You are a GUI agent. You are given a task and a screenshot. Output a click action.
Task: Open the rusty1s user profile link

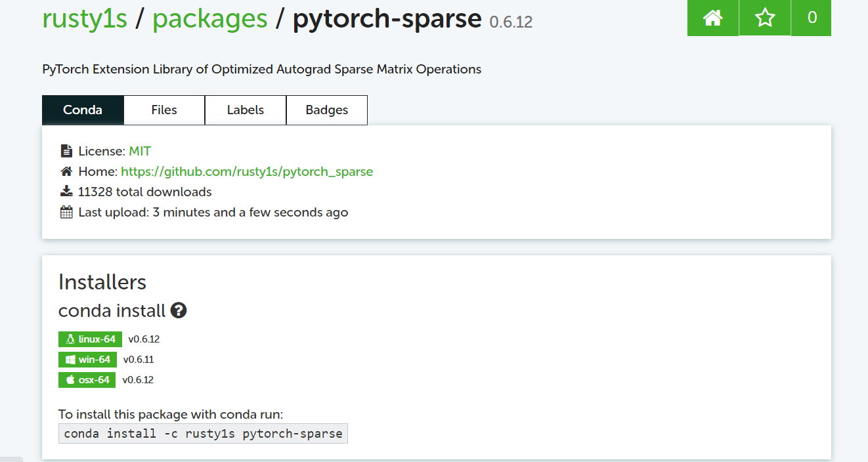(x=85, y=18)
